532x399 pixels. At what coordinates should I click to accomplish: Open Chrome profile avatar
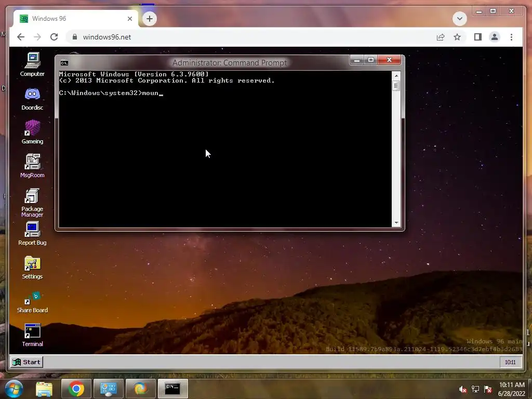pyautogui.click(x=495, y=37)
